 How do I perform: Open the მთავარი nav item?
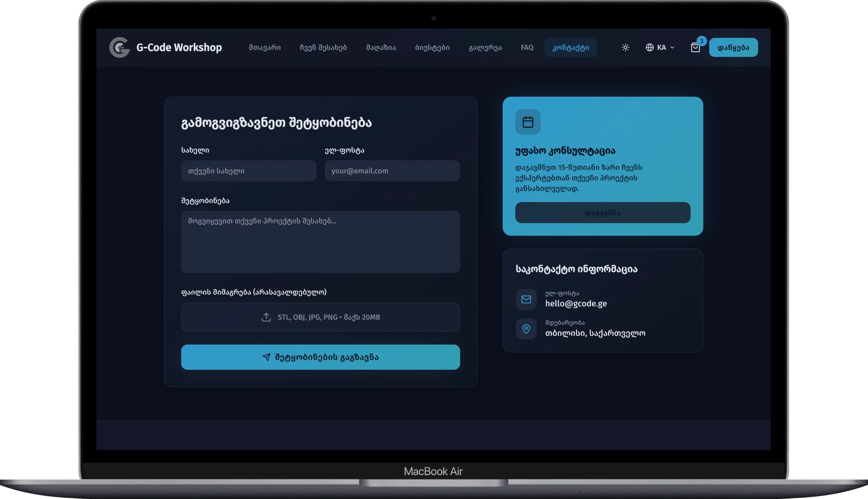click(x=264, y=47)
